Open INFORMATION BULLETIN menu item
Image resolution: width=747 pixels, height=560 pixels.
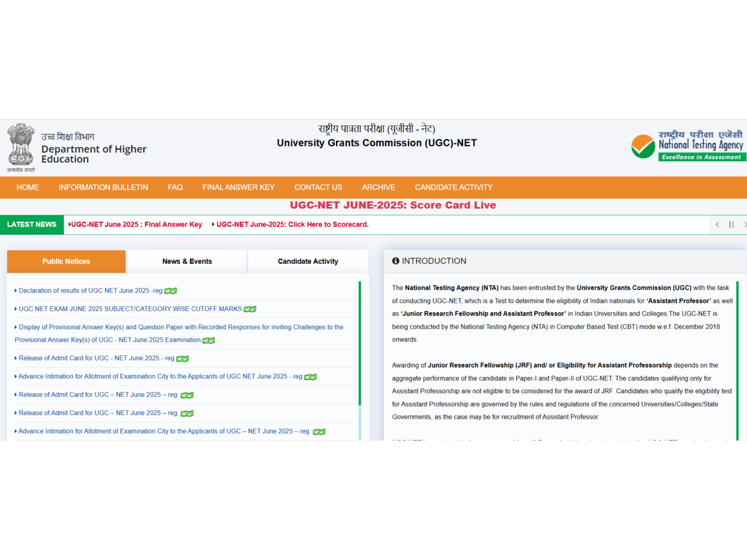click(103, 187)
